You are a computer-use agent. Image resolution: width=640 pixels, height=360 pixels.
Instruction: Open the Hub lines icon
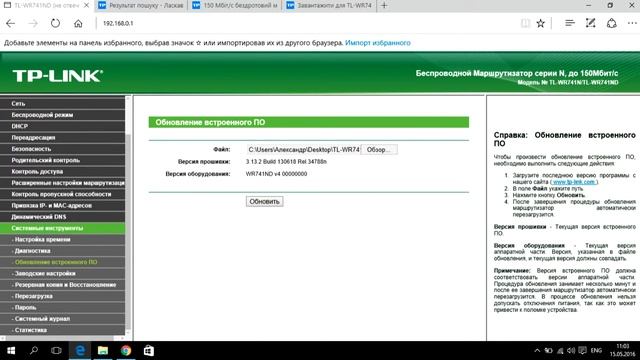(x=570, y=24)
